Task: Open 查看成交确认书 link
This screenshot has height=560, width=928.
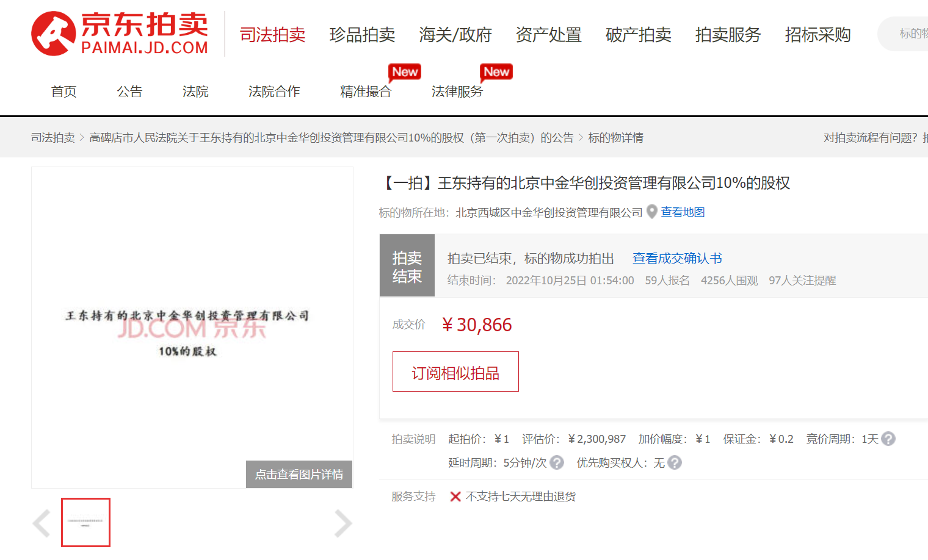Action: pos(677,258)
